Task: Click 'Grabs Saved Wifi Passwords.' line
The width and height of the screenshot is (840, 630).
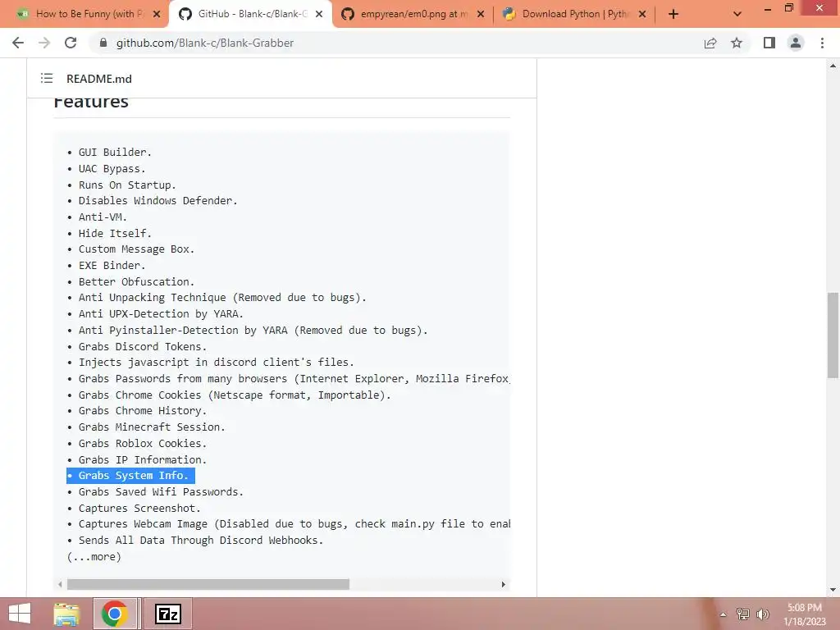Action: 162,492
